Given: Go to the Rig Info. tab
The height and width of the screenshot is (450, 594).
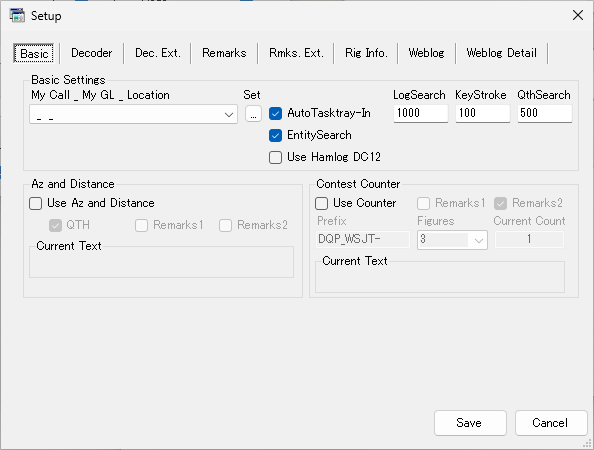Looking at the screenshot, I should [x=366, y=53].
